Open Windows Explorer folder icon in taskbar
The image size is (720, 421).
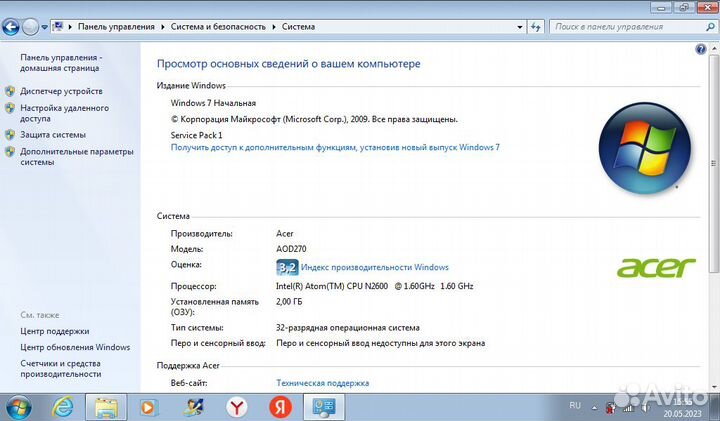106,407
